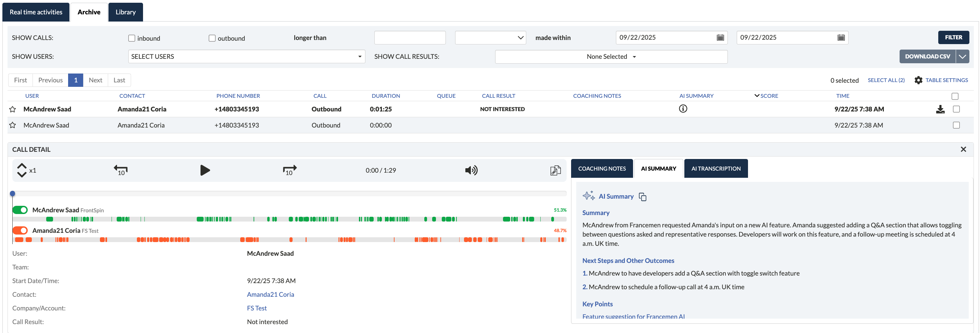Star the 0:01:25 McAndrew Saad call
This screenshot has width=980, height=333.
click(13, 109)
